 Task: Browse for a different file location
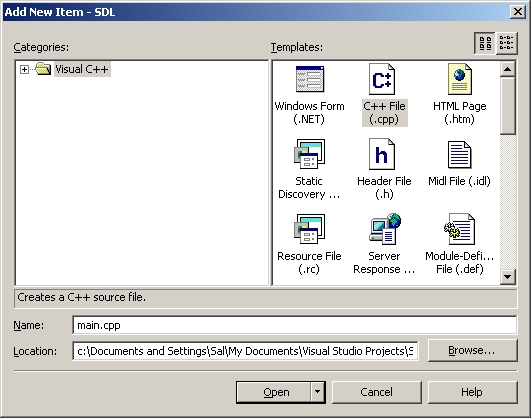point(472,350)
